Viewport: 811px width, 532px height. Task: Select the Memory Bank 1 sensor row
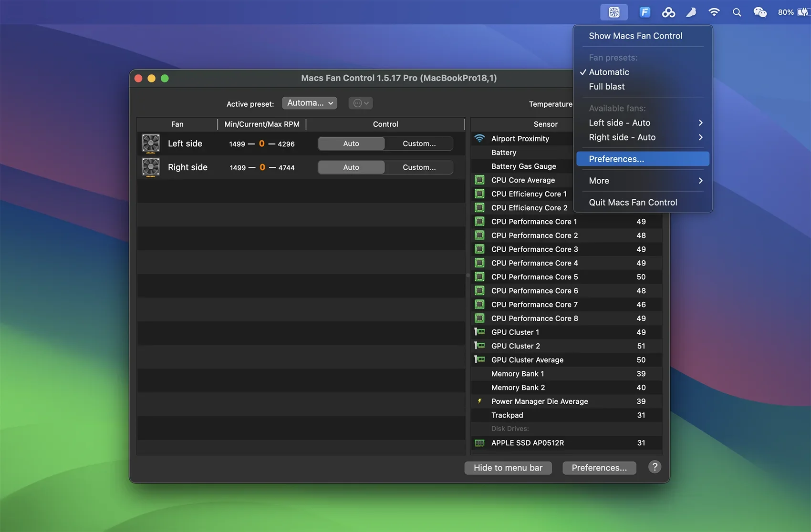pyautogui.click(x=566, y=374)
